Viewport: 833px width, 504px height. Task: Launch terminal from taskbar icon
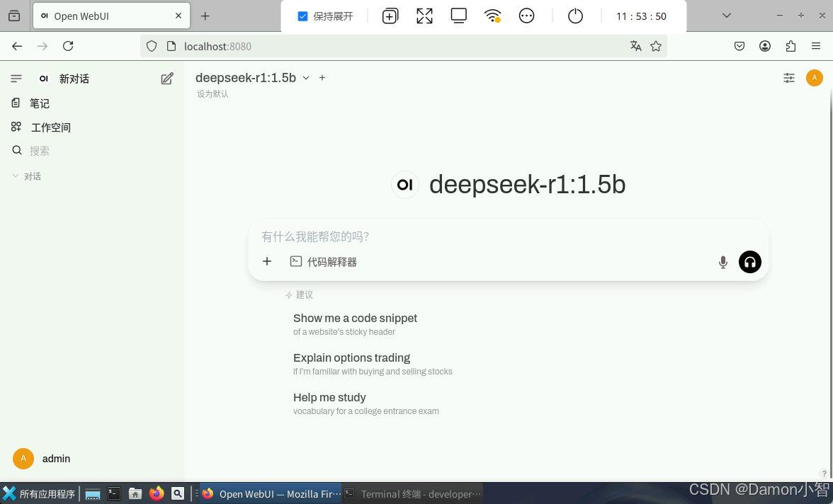click(113, 494)
